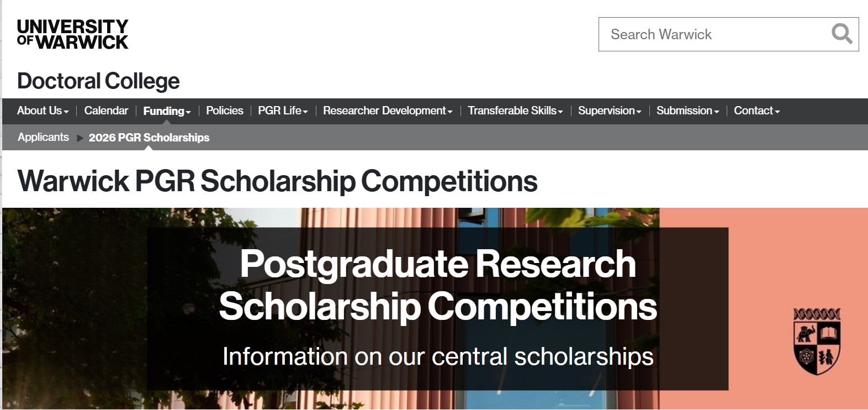This screenshot has height=410, width=868.
Task: Click the University of Warwick logo
Action: coord(72,34)
